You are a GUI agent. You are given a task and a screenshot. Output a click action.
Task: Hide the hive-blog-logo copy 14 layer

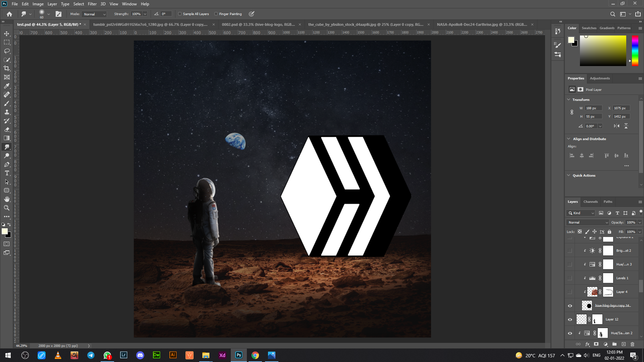[x=570, y=306]
